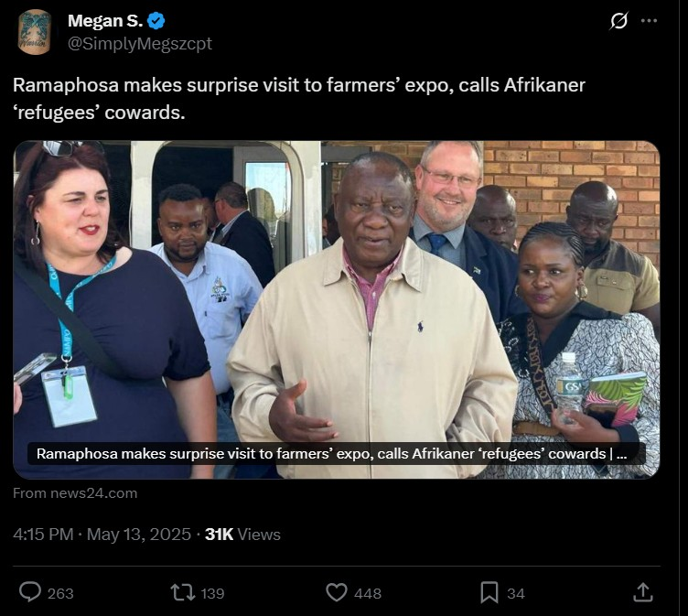Open the news24 article preview image

[336, 293]
